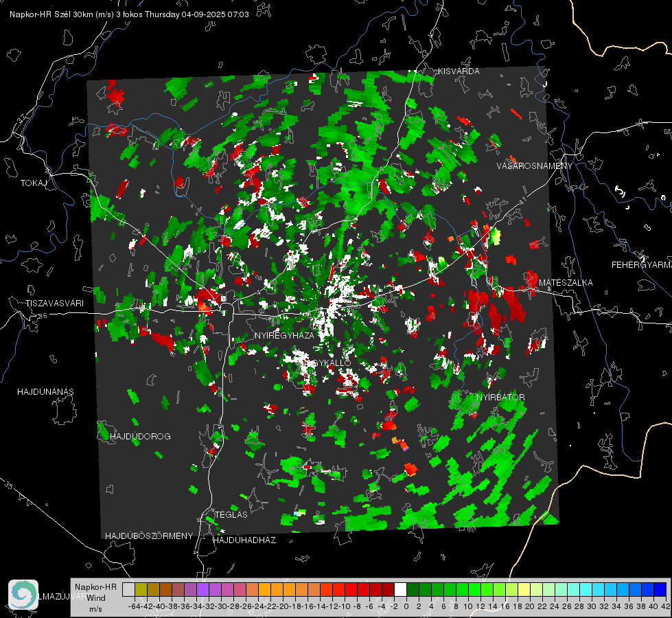Click the TÉGLÁS town label
Viewport: 672px width, 618px height.
coord(231,515)
